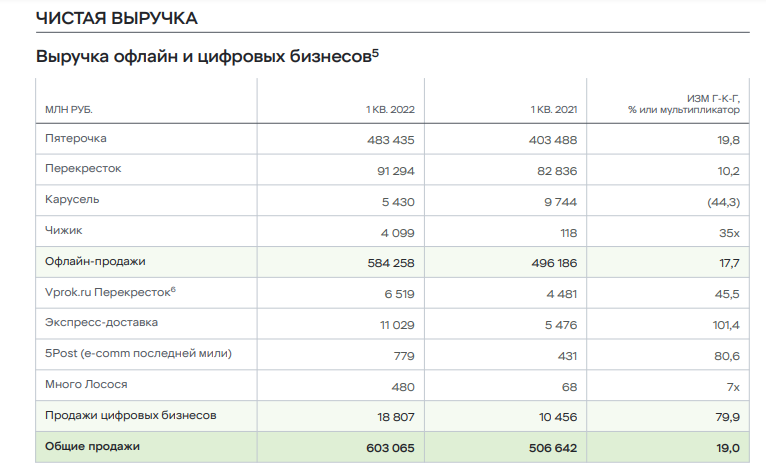Select value 779 in 5Post row
This screenshot has width=766, height=471.
pyautogui.click(x=404, y=356)
